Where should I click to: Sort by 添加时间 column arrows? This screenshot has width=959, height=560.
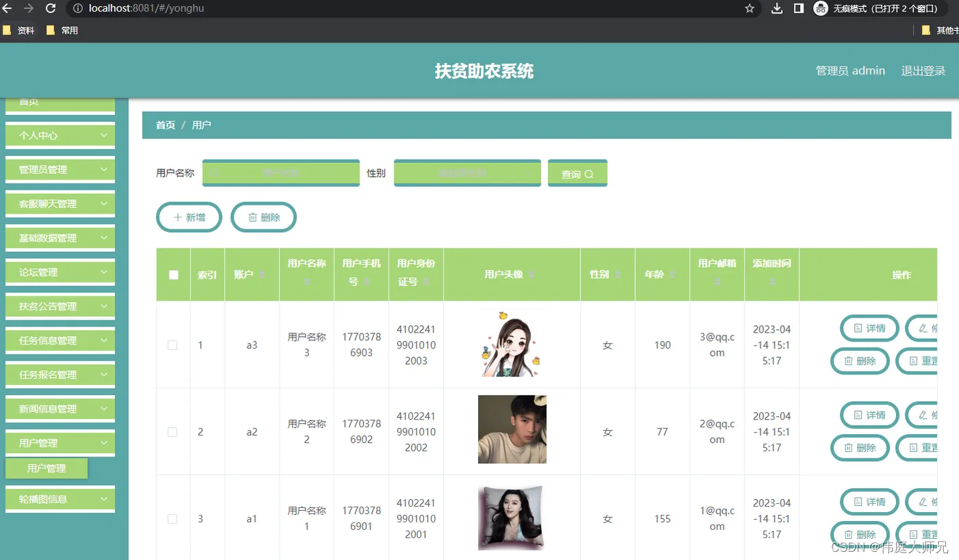click(x=772, y=281)
